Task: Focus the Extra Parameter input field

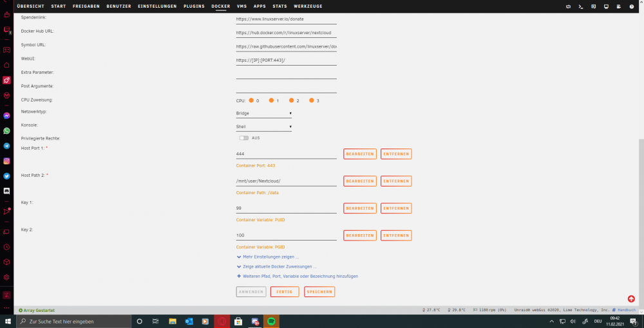Action: pyautogui.click(x=287, y=74)
